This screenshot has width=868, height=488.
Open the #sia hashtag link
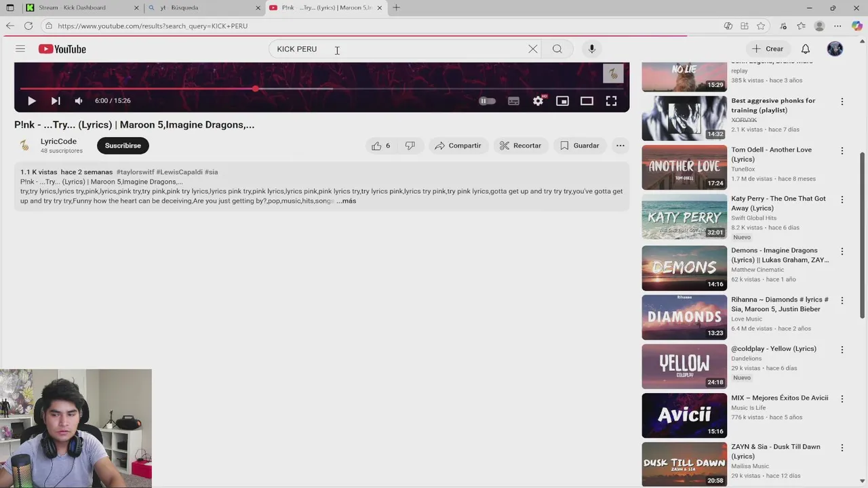211,172
